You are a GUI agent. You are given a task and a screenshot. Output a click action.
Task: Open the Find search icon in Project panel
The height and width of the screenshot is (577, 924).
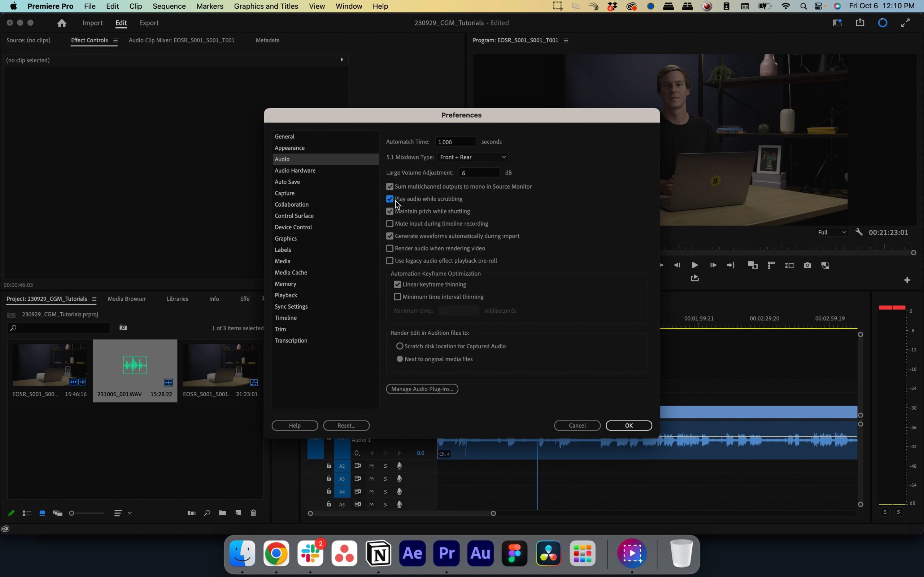206,513
